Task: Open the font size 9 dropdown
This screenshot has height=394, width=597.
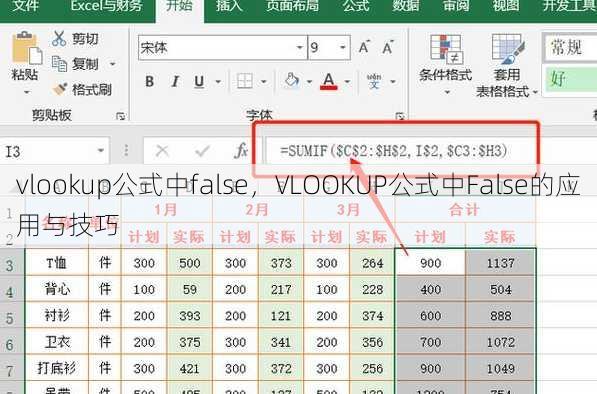Action: click(342, 48)
